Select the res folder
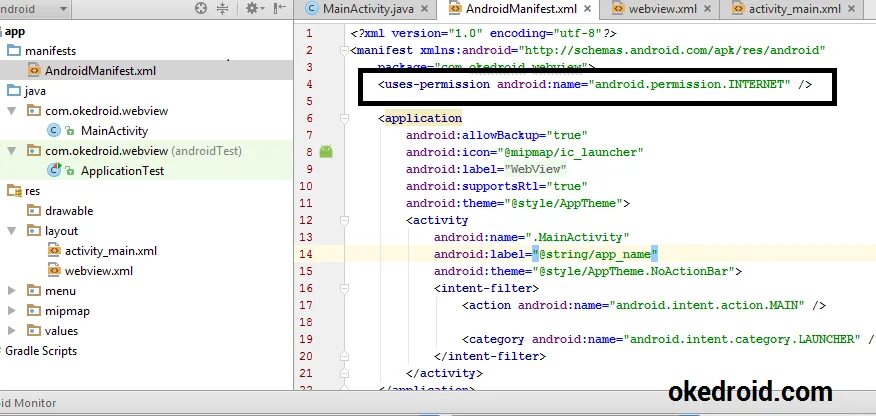Image resolution: width=876 pixels, height=416 pixels. (32, 191)
